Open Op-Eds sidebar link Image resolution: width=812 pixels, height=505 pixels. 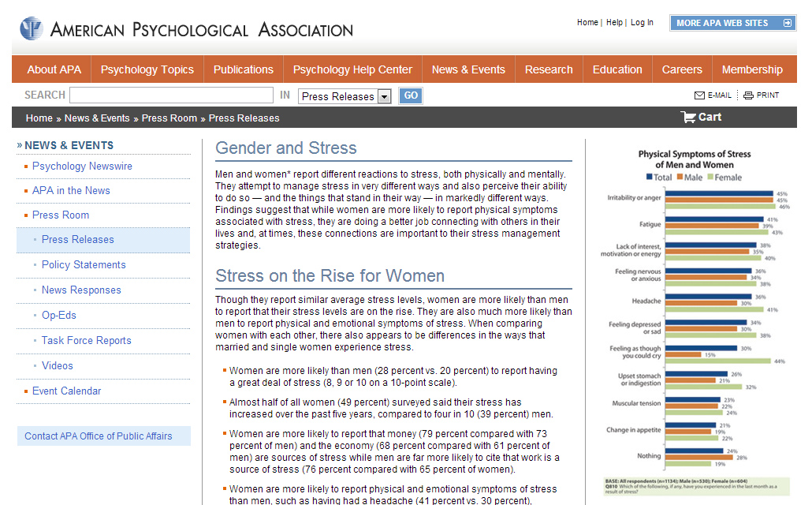pos(59,316)
